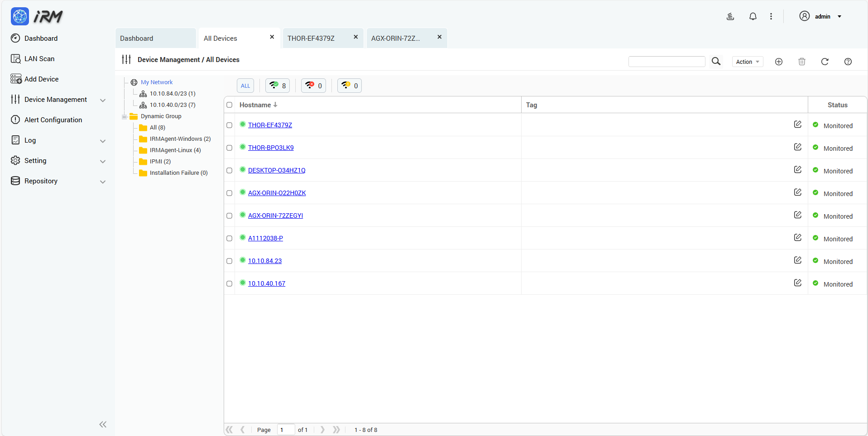
Task: Open Alert Configuration in sidebar
Action: (x=53, y=120)
